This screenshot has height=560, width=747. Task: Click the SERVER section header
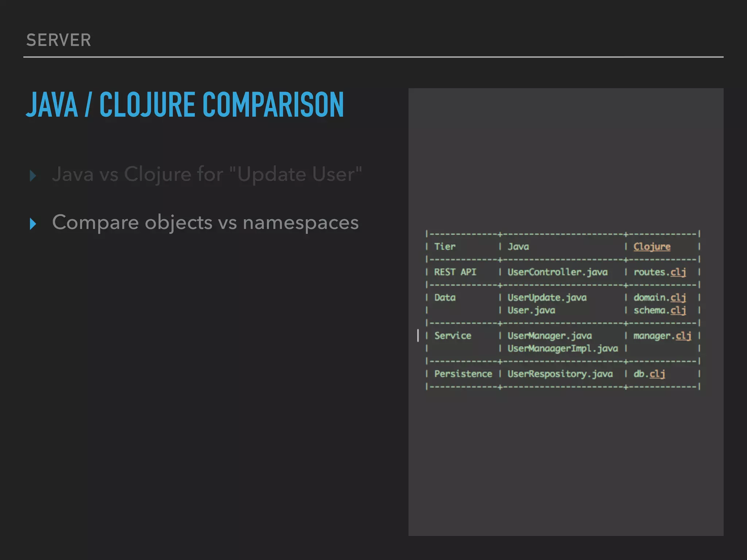(59, 40)
